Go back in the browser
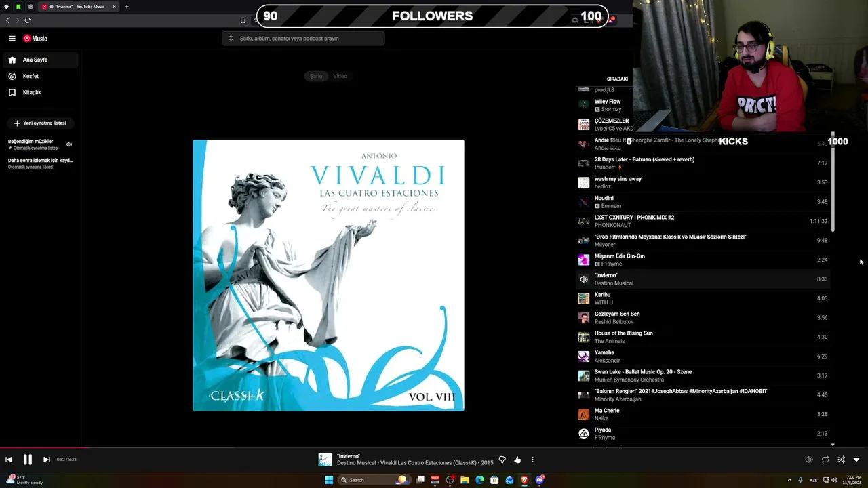868x488 pixels. click(7, 20)
